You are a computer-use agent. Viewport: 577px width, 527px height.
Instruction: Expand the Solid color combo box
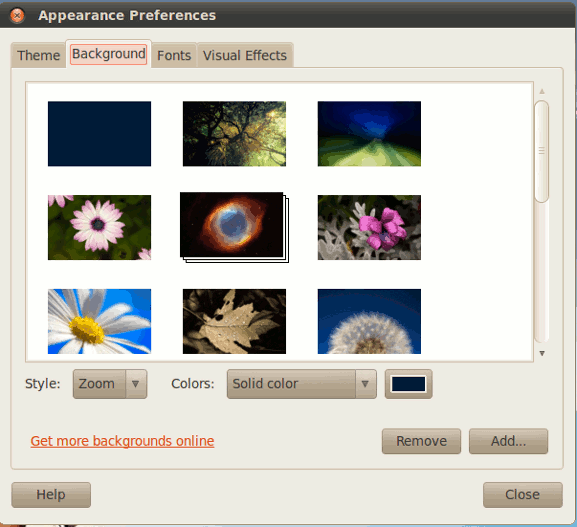click(302, 384)
